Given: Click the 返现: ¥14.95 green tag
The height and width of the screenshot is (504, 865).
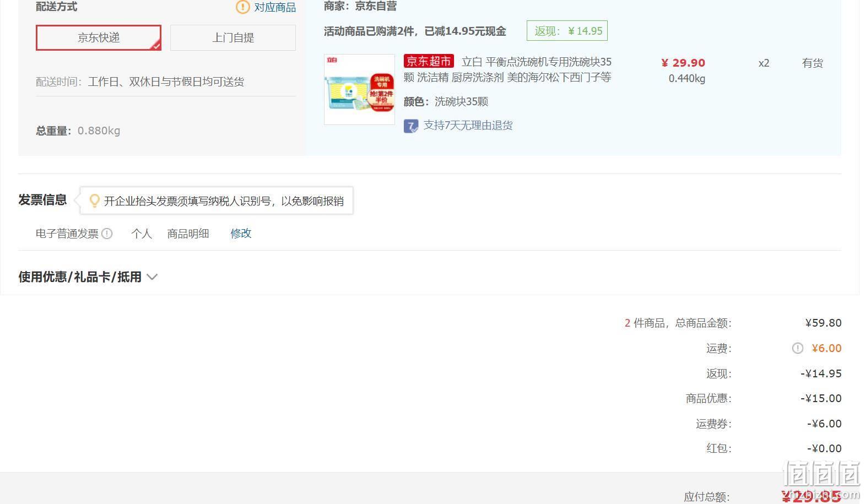Looking at the screenshot, I should [x=567, y=31].
